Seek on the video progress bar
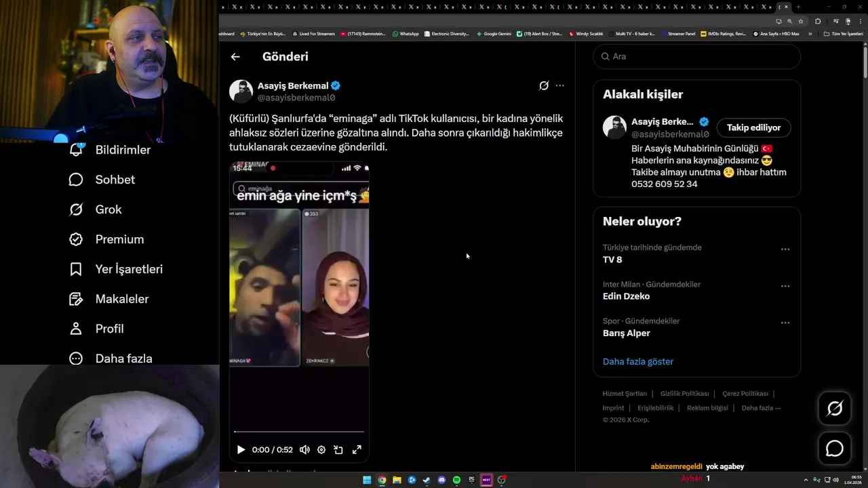Viewport: 868px width, 488px height. (299, 431)
